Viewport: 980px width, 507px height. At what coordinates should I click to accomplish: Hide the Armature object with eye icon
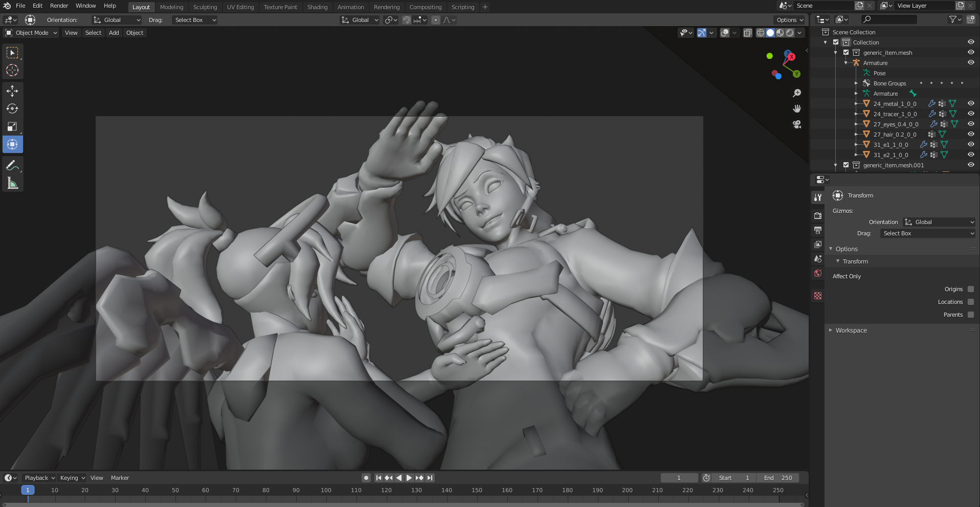971,62
